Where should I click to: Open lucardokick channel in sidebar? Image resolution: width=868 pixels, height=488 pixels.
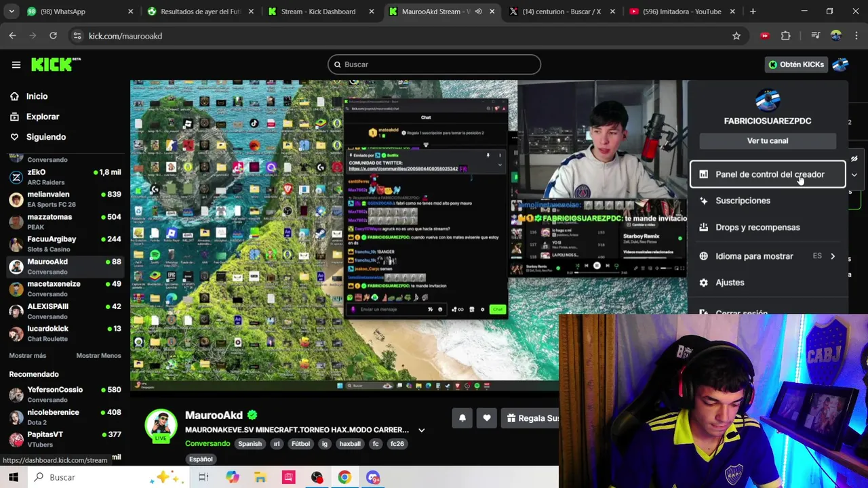[x=65, y=333]
